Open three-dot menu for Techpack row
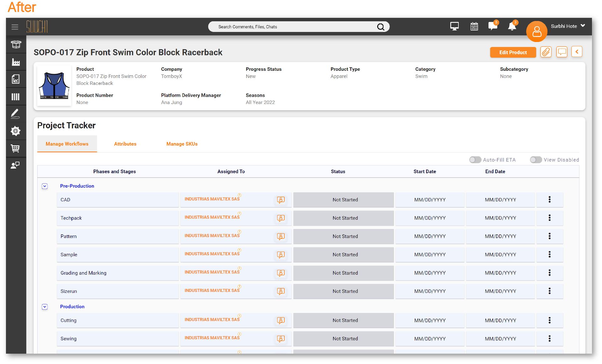 click(550, 218)
